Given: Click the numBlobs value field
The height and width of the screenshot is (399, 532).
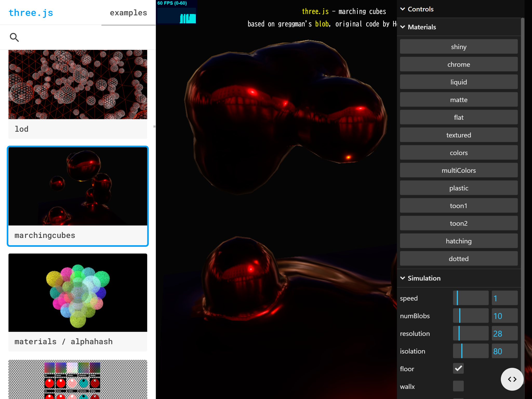Looking at the screenshot, I should 504,316.
